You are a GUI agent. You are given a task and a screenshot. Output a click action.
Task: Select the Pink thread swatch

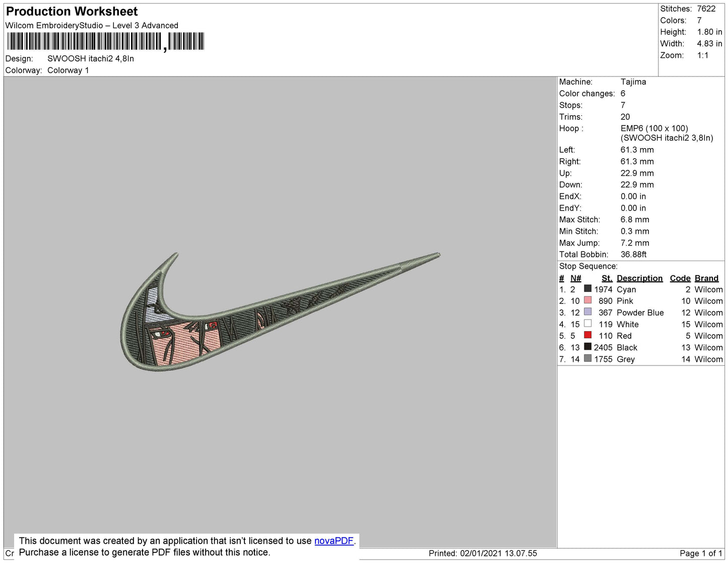click(x=587, y=300)
